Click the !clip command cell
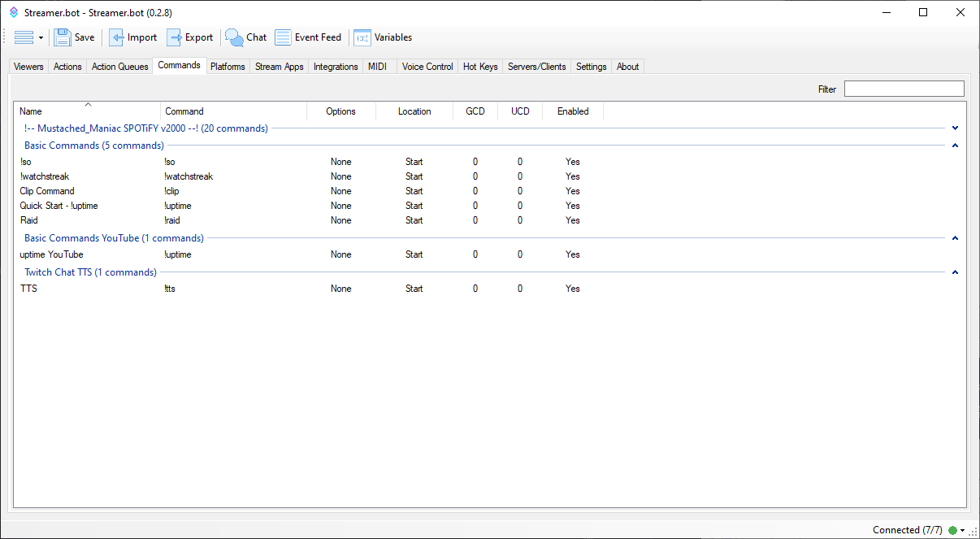This screenshot has height=539, width=980. click(x=171, y=191)
